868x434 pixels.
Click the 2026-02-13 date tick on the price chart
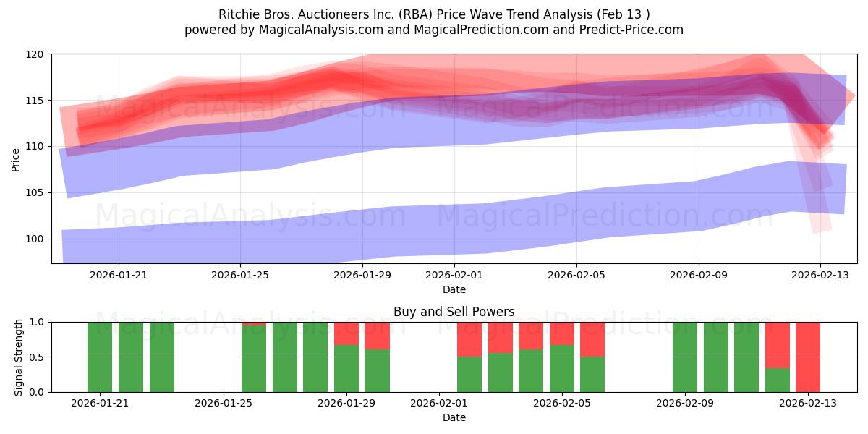coord(820,275)
